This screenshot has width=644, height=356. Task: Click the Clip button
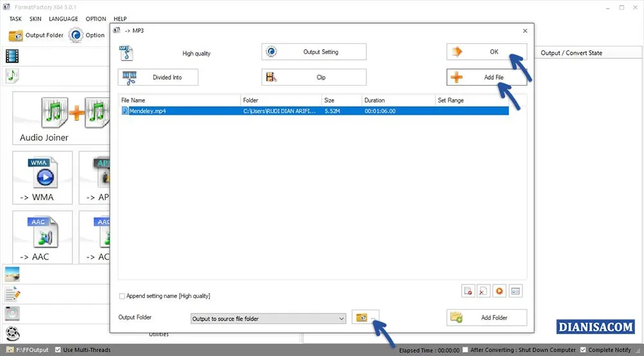pos(314,77)
